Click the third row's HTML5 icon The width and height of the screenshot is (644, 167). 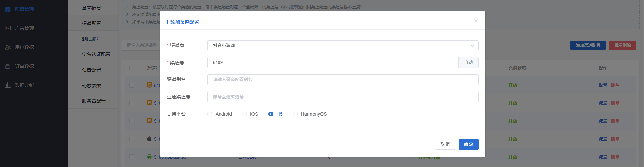[149, 121]
